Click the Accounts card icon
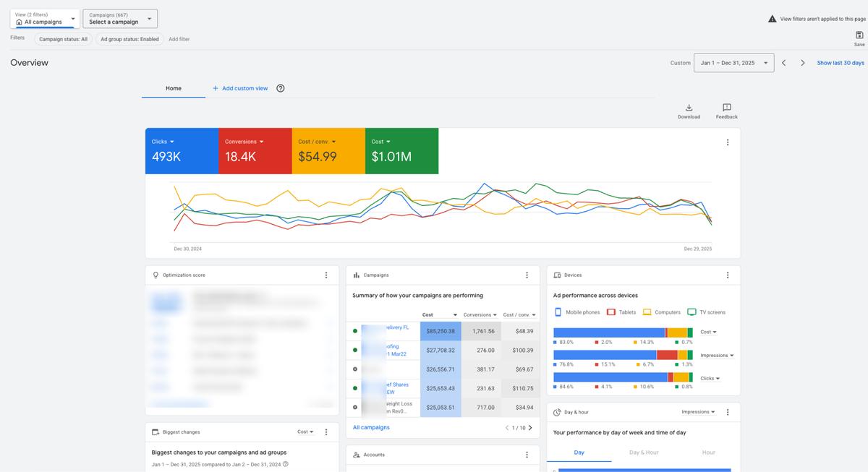The height and width of the screenshot is (472, 868). click(357, 455)
